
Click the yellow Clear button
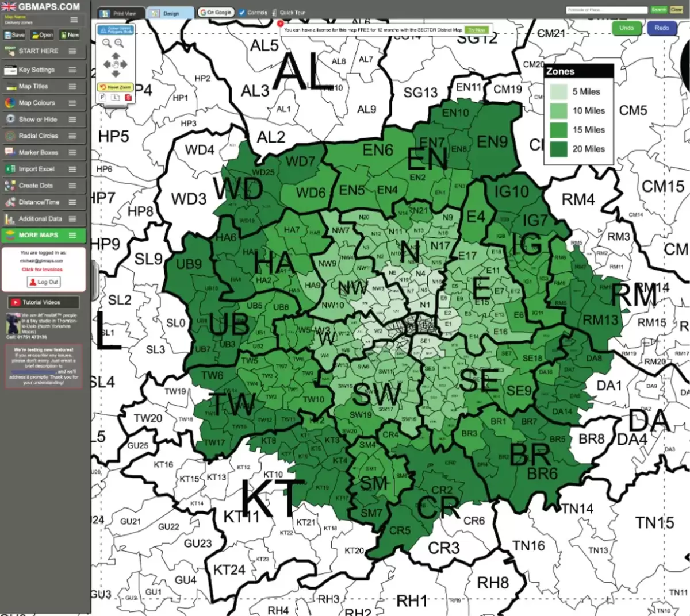[x=676, y=10]
